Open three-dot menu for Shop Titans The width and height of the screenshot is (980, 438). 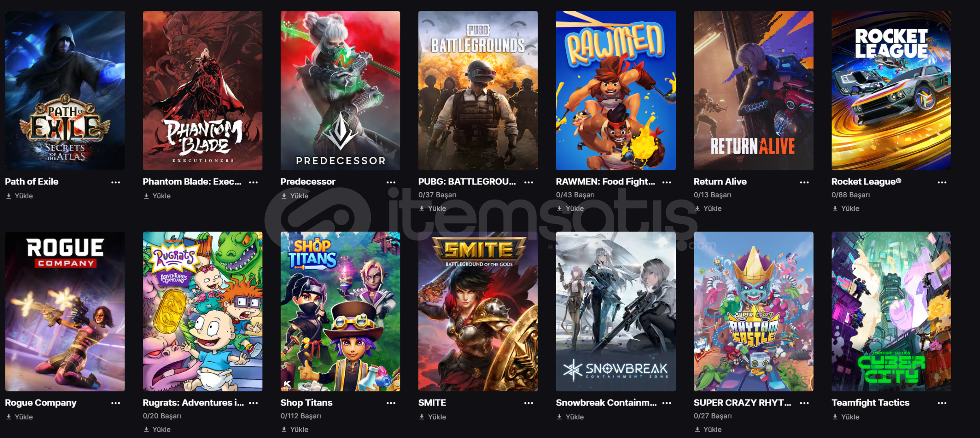[391, 403]
